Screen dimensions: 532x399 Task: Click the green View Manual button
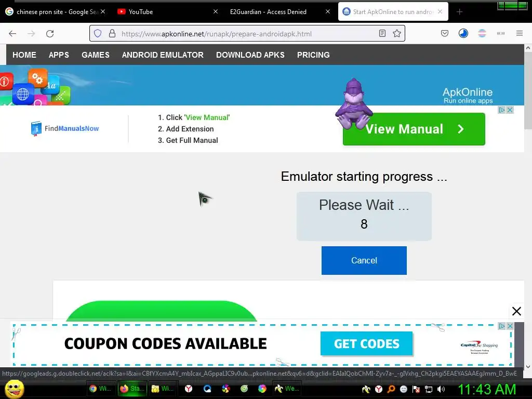coord(414,129)
